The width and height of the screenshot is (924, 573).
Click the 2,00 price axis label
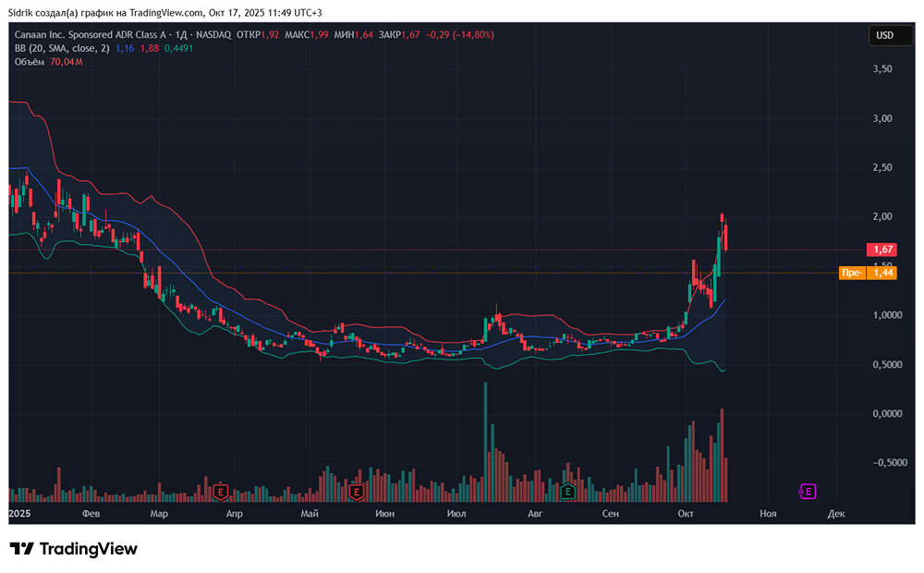point(882,217)
